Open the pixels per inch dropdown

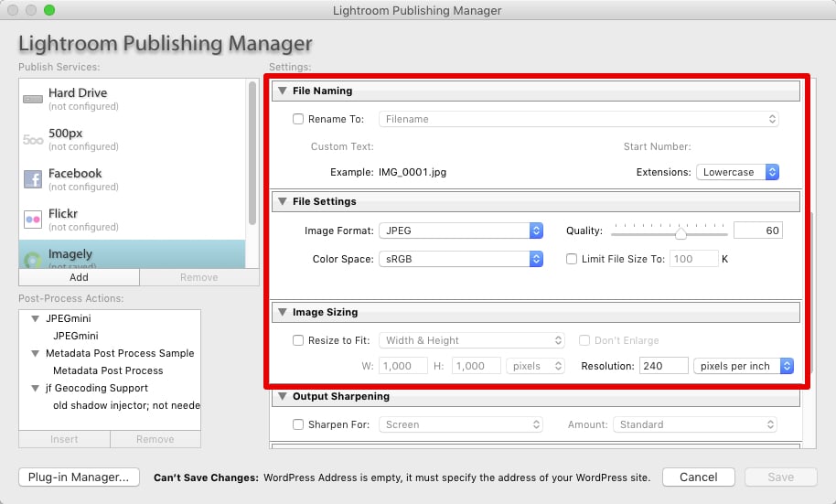click(744, 366)
